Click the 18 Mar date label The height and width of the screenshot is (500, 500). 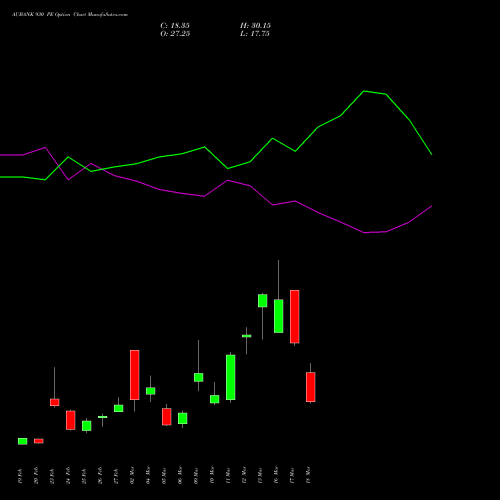[308, 475]
